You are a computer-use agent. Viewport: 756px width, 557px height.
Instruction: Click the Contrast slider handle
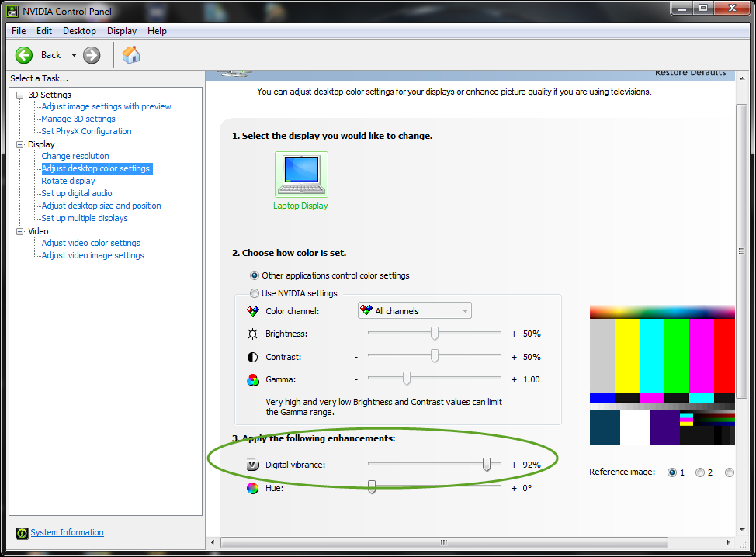click(435, 356)
